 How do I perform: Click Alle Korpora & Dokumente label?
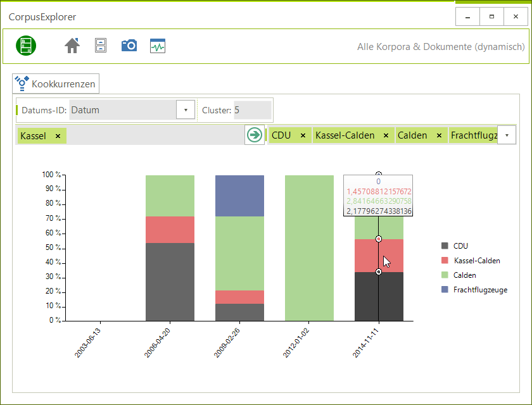441,47
